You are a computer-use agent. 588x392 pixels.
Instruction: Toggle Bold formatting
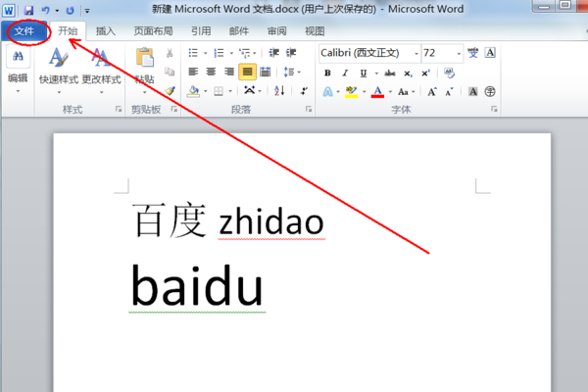[327, 73]
